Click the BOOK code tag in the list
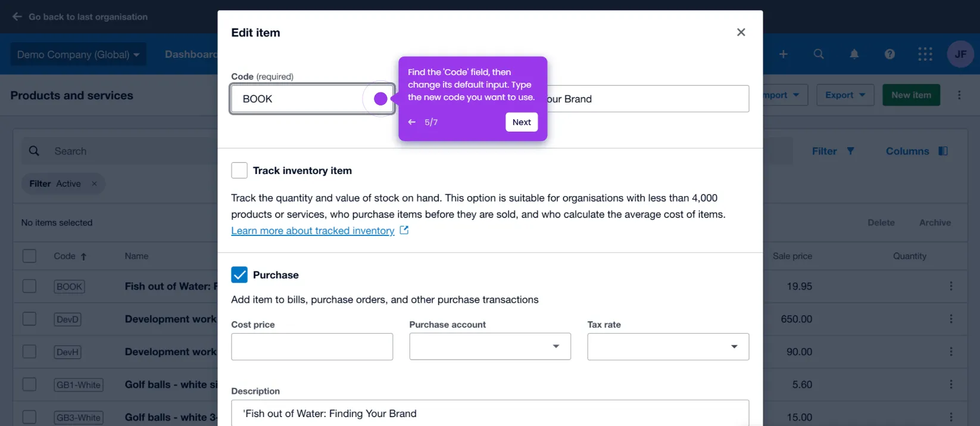The width and height of the screenshot is (980, 426). [69, 287]
